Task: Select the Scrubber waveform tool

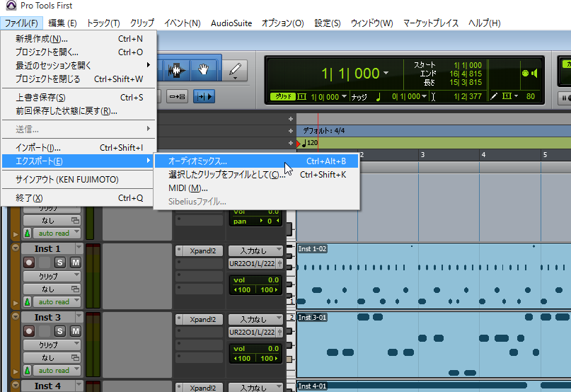Action: [x=177, y=69]
